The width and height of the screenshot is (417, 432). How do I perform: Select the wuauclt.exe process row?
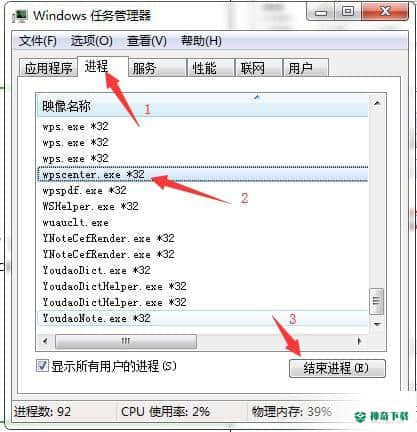coord(203,222)
